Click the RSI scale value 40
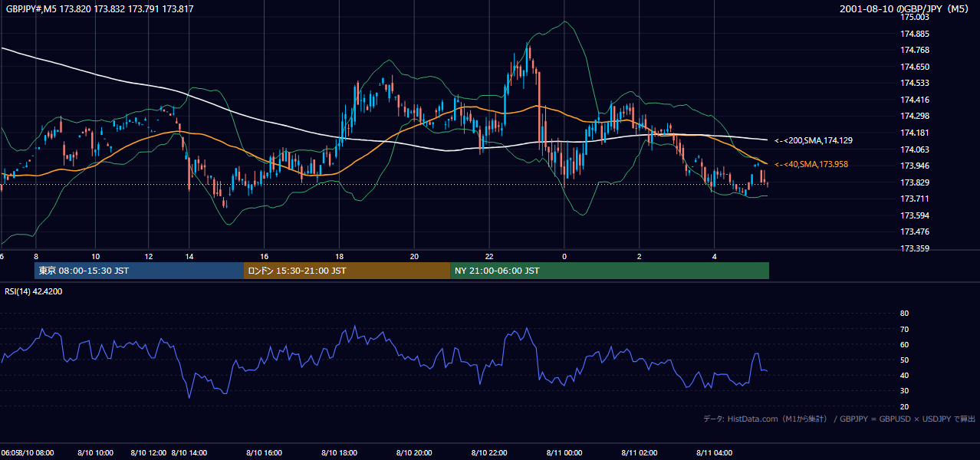 [904, 376]
